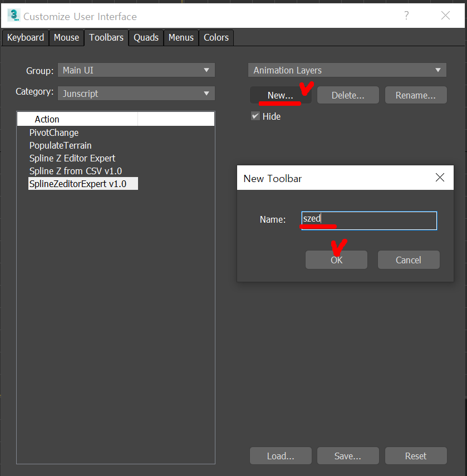The image size is (467, 476).
Task: Cancel the New Toolbar dialog
Action: (409, 260)
